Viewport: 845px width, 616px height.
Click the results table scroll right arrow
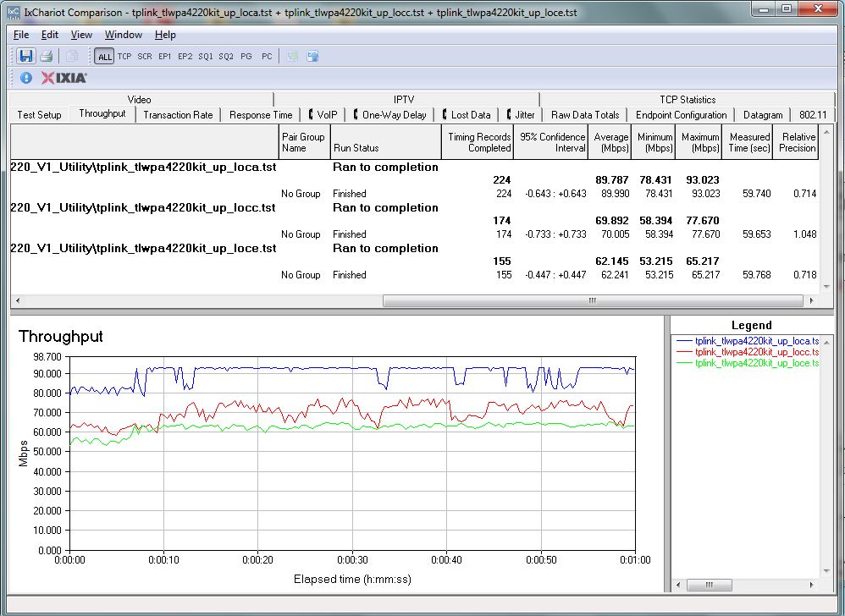click(x=811, y=300)
